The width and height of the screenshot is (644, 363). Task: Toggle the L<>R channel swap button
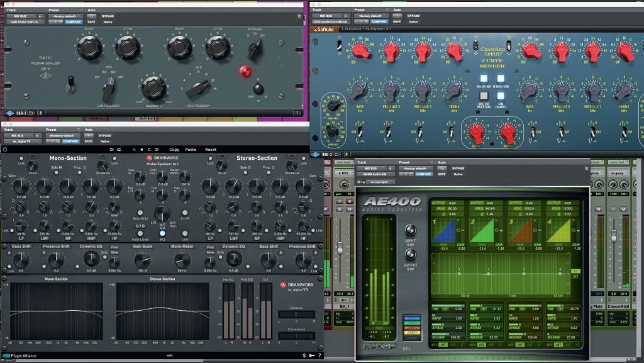[x=185, y=213]
